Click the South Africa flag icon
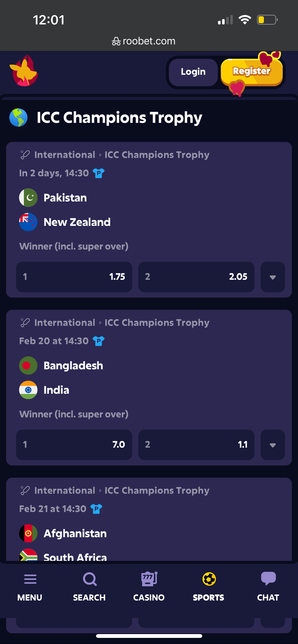298x644 pixels. coord(28,556)
